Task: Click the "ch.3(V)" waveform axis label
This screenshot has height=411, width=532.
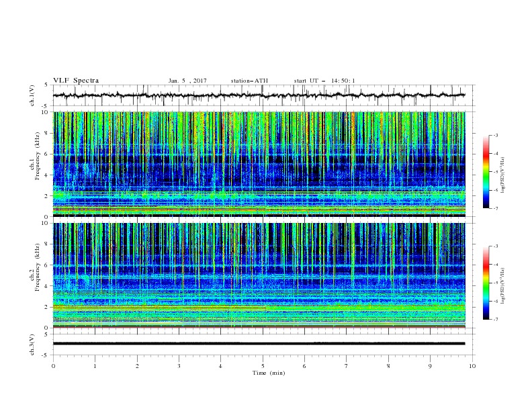Action: (x=32, y=345)
